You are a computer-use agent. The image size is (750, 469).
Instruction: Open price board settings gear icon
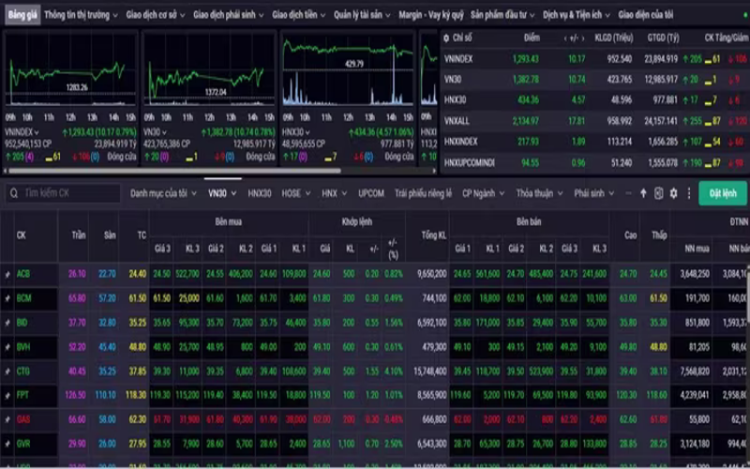click(673, 193)
